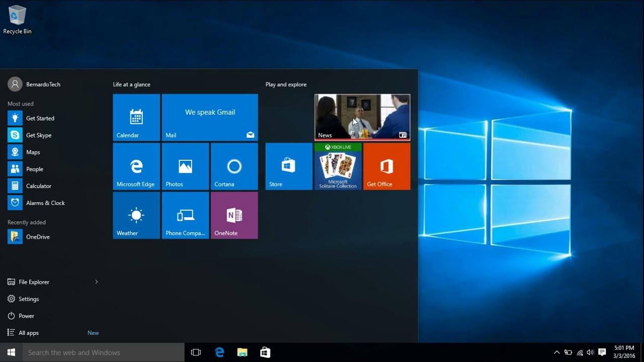Open OneNote from its purple tile
This screenshot has height=362, width=644.
(234, 215)
